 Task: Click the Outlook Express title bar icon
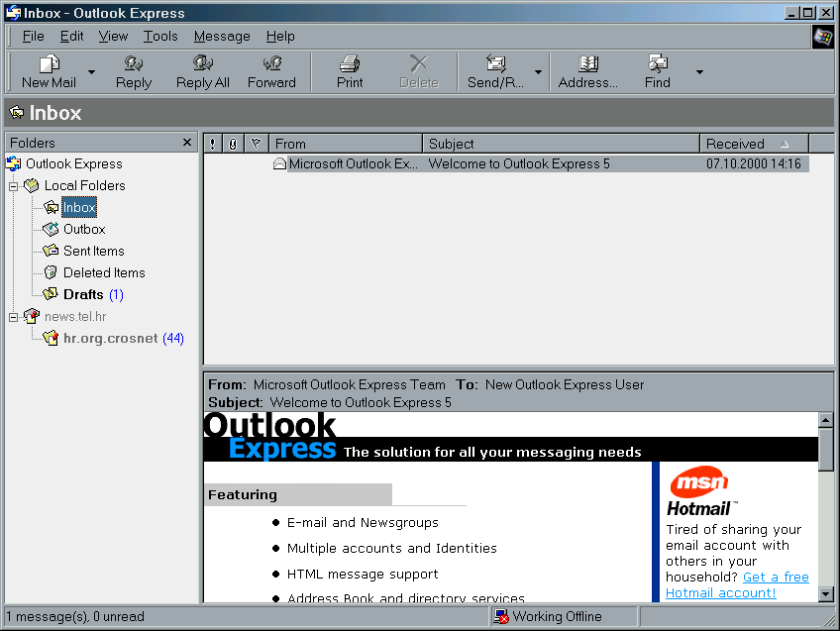[14, 13]
